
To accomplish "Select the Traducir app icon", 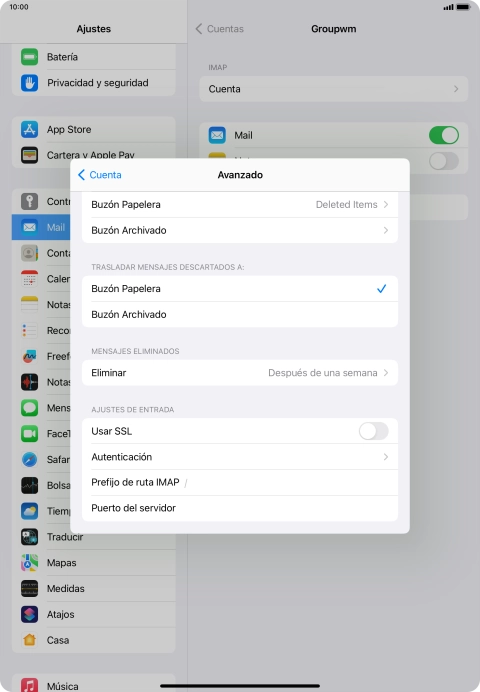I will 30,537.
